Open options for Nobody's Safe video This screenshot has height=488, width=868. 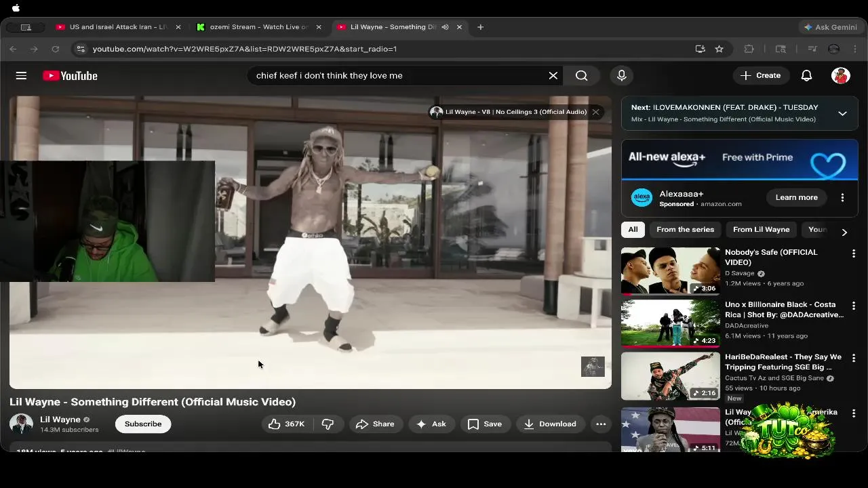click(x=854, y=253)
